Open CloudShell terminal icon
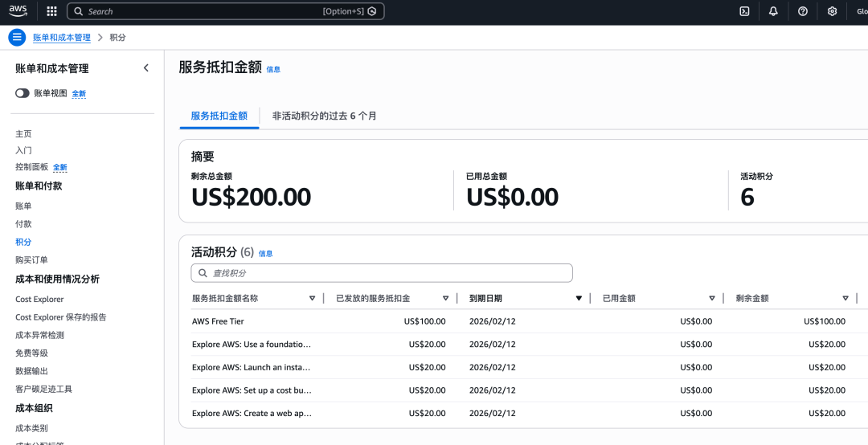 744,11
